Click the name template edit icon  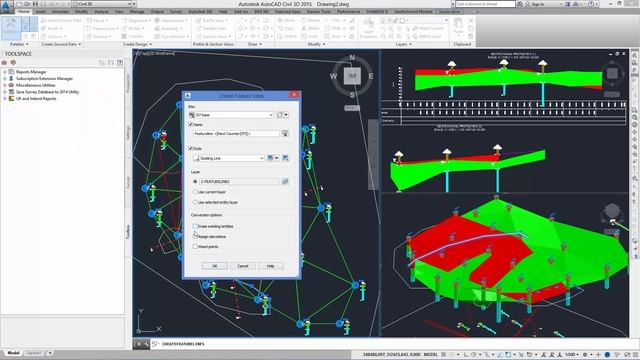(x=285, y=133)
